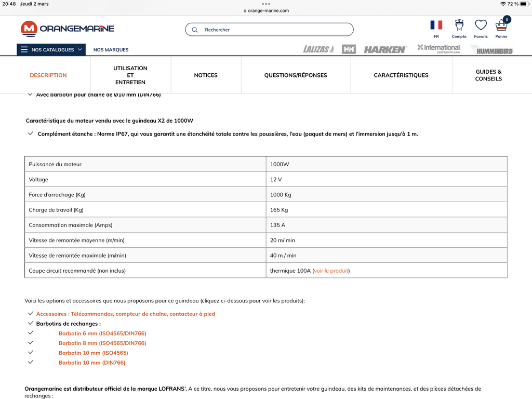The width and height of the screenshot is (532, 399).
Task: Open Barbotin 6 mm (ISO4565/DIN766) link
Action: click(102, 333)
